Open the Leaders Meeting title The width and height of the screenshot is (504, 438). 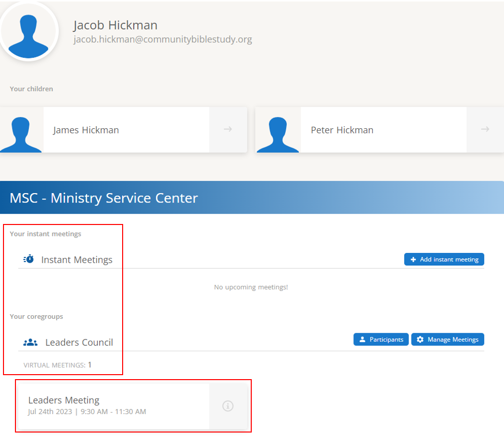click(x=64, y=400)
